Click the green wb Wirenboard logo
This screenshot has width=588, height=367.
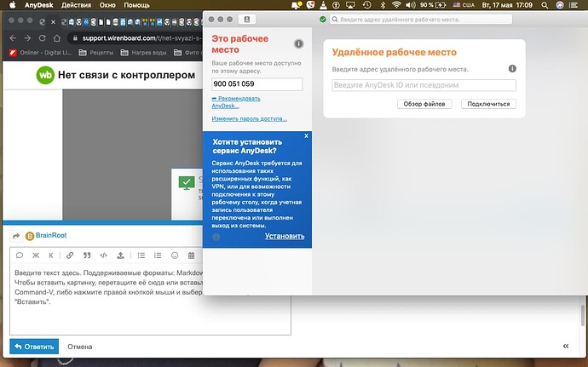45,75
